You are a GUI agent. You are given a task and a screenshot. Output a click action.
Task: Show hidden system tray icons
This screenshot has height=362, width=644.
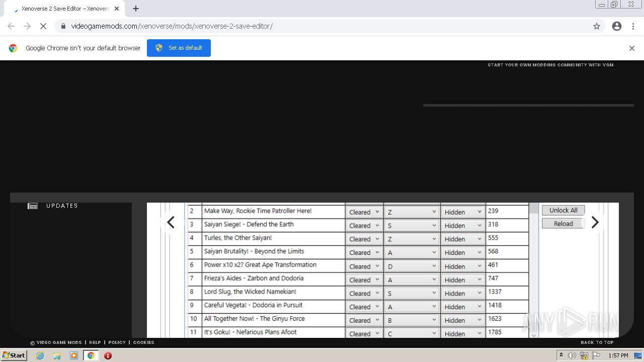561,355
